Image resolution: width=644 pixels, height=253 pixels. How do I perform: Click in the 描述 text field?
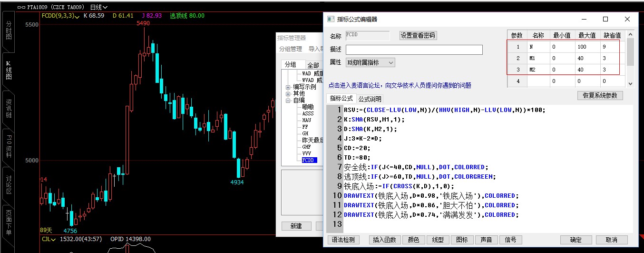coord(413,50)
